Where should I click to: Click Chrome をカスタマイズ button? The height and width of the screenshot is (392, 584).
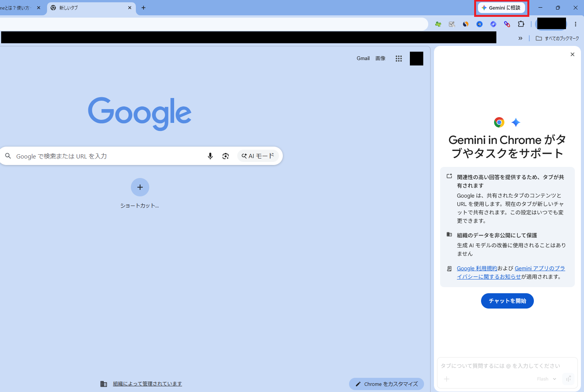387,384
